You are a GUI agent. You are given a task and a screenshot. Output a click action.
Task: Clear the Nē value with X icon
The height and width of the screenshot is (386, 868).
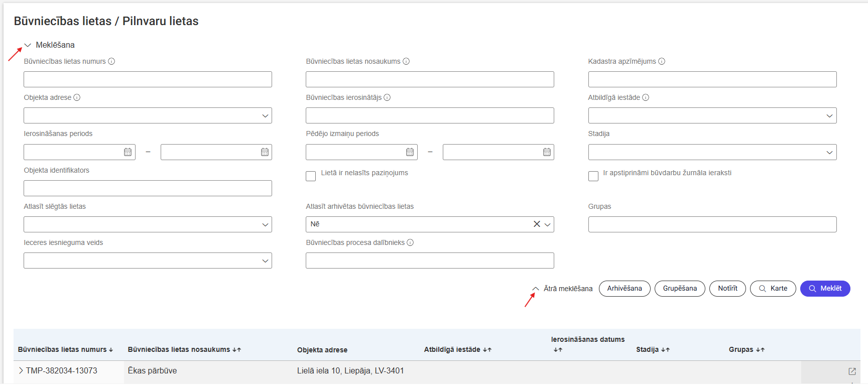(x=537, y=224)
